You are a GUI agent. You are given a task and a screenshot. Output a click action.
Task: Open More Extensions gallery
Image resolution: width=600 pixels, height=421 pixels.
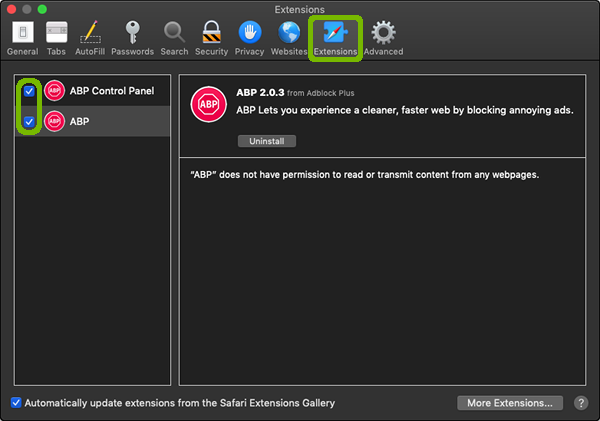click(510, 403)
